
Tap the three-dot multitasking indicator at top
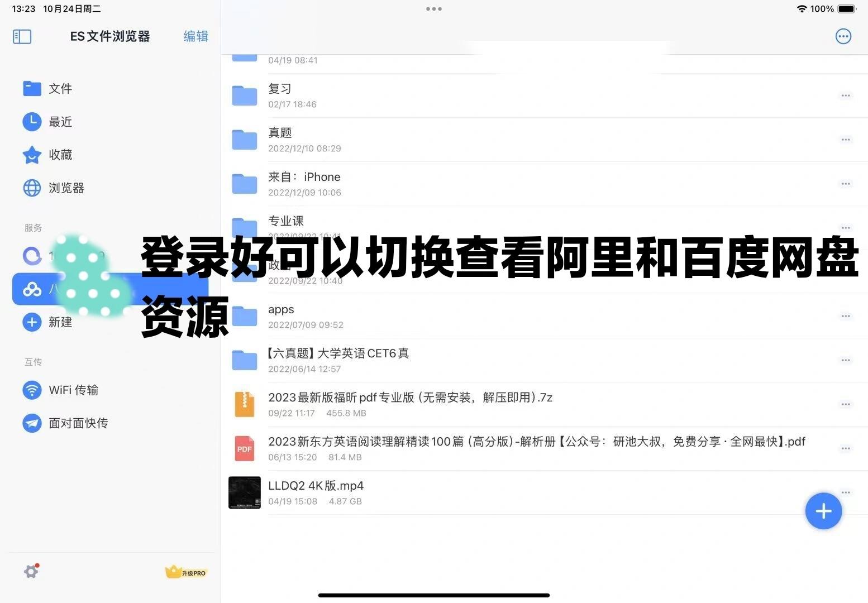[434, 9]
